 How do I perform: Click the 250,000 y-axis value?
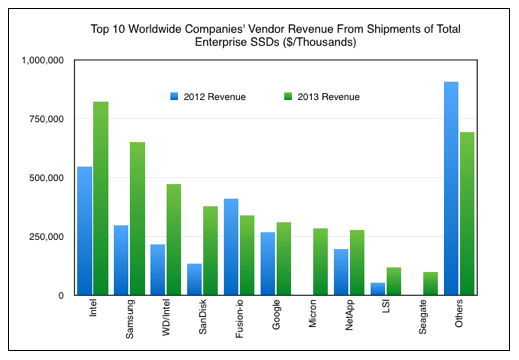pyautogui.click(x=47, y=237)
